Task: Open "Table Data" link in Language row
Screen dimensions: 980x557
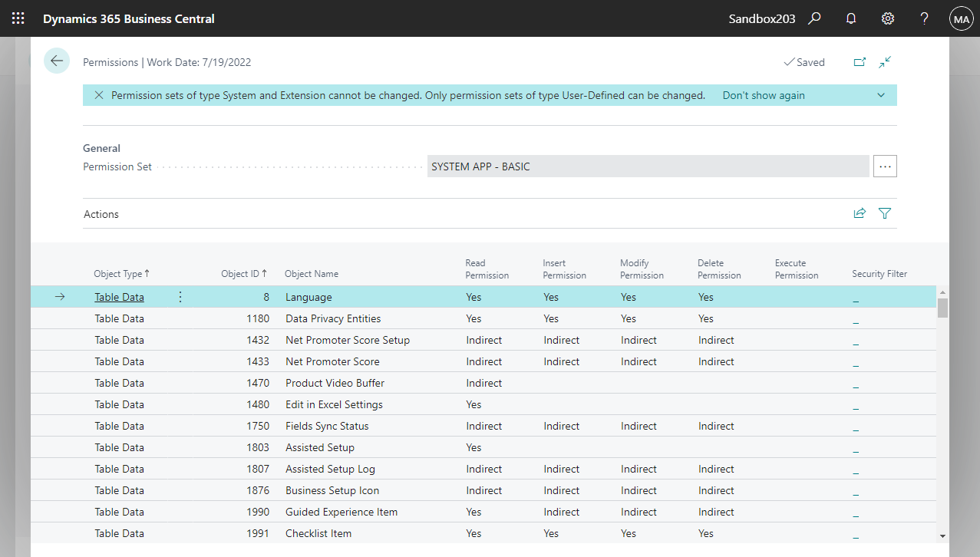Action: (x=119, y=296)
